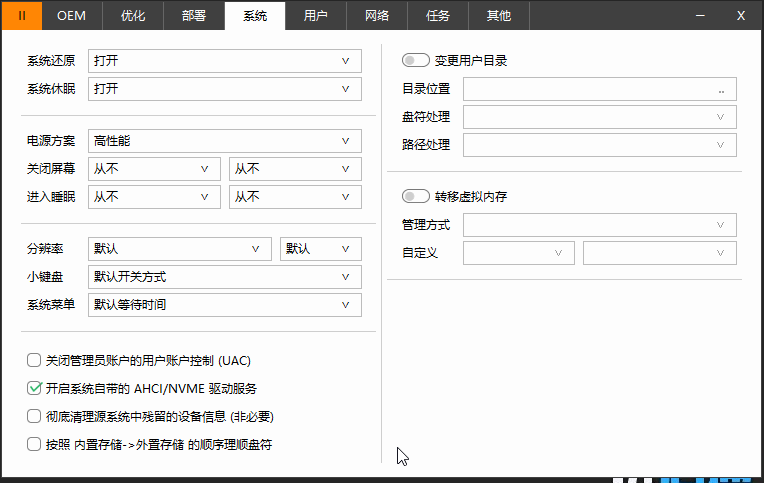Open second 进入睡眠 dropdown

(295, 197)
